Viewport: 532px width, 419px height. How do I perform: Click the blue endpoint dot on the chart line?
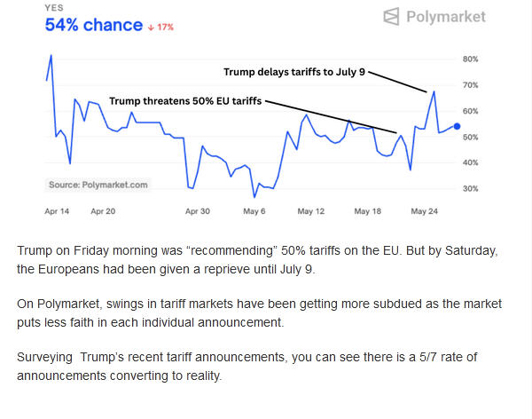[457, 126]
